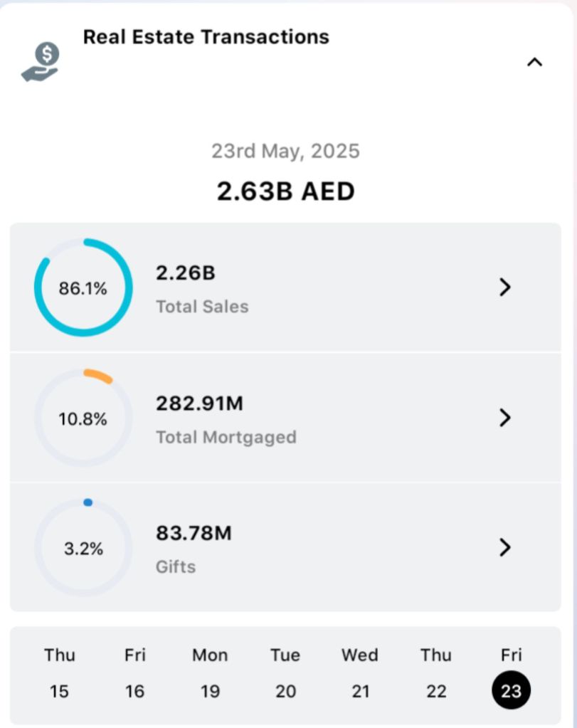Viewport: 577px width, 728px height.
Task: Open Gifts details arrow
Action: click(505, 547)
